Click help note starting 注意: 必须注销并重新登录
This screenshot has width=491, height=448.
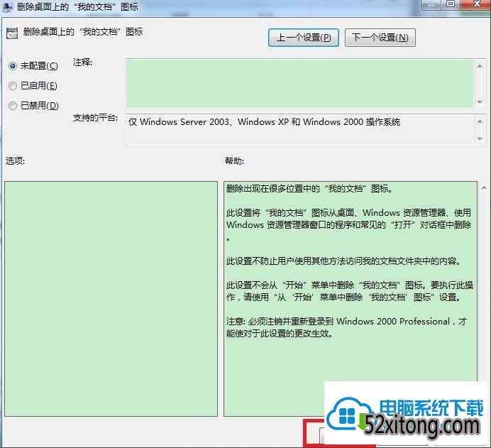point(346,327)
